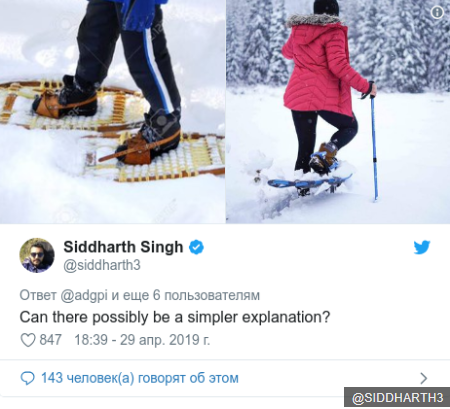
Task: Expand conversation with the right chevron arrow
Action: (424, 379)
